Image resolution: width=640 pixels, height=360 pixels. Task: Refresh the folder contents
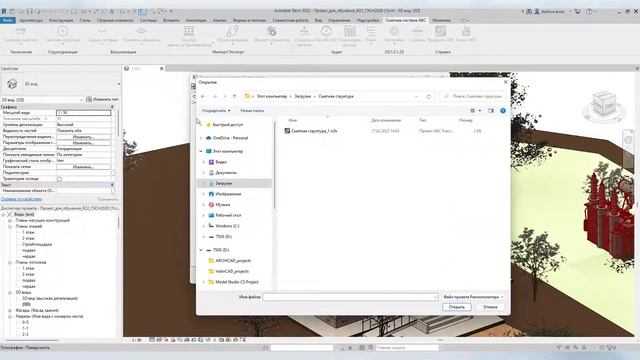point(429,96)
